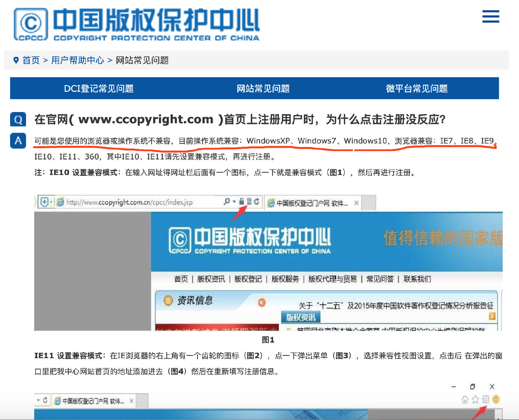This screenshot has width=519, height=420.
Task: Select the 中国版权登记门户网 tab in lower screenshot
Action: (93, 401)
